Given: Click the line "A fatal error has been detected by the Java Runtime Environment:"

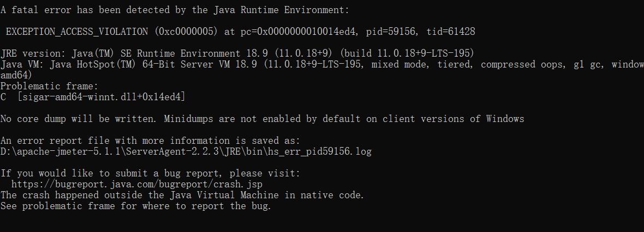Looking at the screenshot, I should click(175, 10).
